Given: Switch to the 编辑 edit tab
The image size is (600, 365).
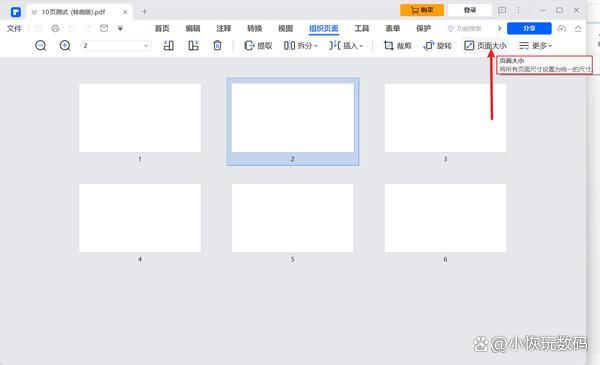Looking at the screenshot, I should pos(193,28).
